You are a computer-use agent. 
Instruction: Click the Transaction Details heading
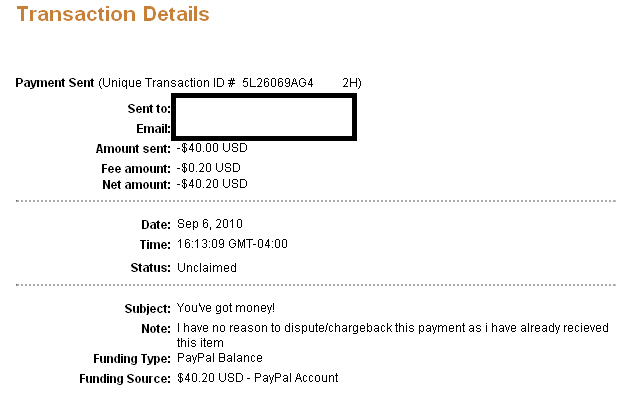(113, 14)
